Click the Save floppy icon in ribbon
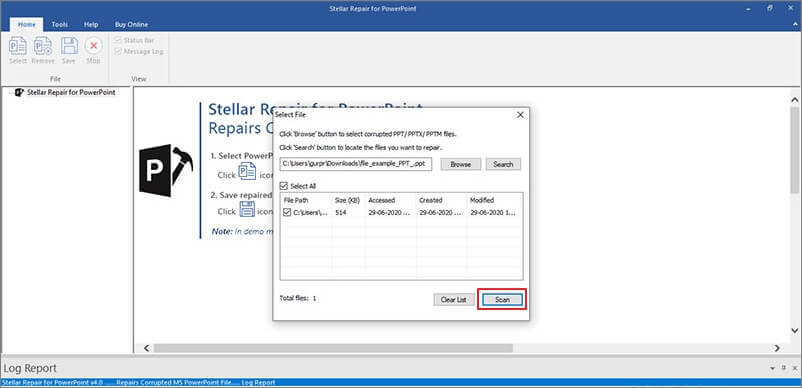 pos(69,46)
